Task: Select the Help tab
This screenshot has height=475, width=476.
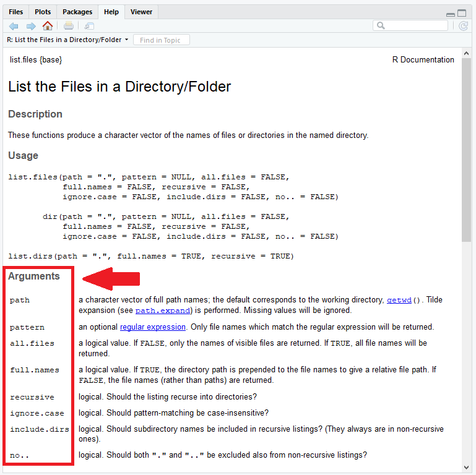Action: point(111,12)
